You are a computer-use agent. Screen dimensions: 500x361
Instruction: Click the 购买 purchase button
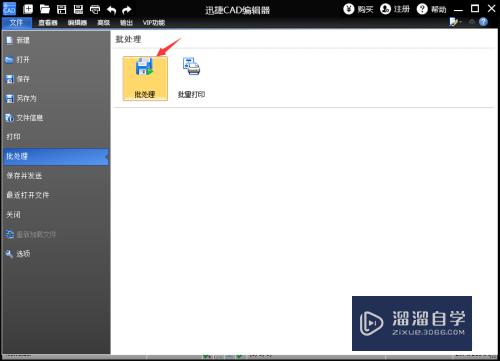point(358,9)
